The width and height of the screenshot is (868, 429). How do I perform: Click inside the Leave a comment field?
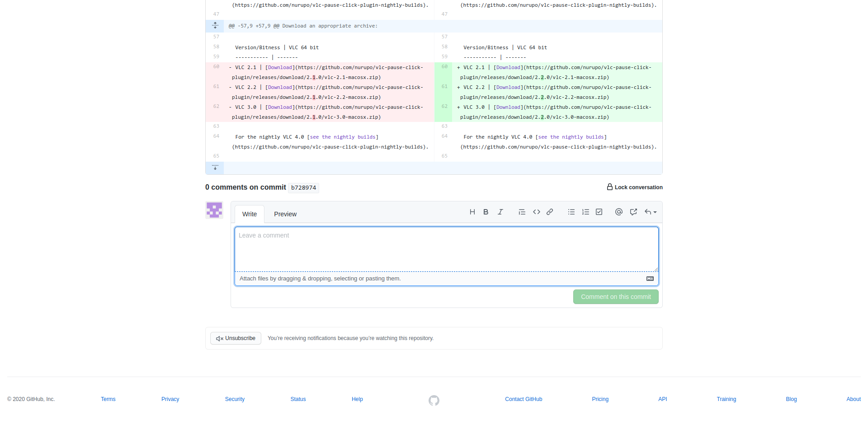tap(446, 249)
